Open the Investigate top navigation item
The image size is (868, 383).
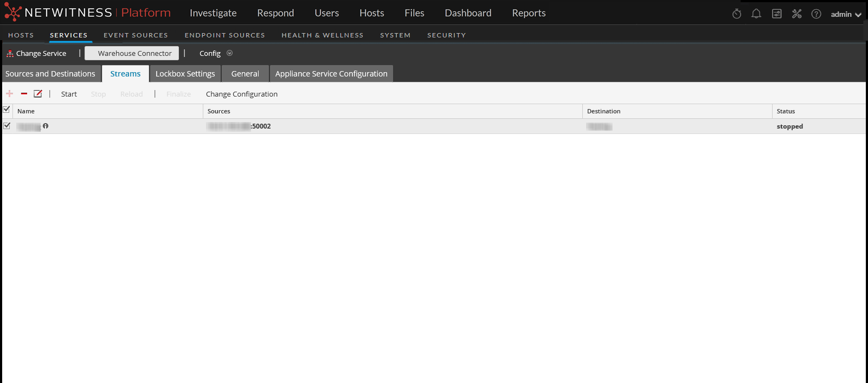pyautogui.click(x=213, y=13)
